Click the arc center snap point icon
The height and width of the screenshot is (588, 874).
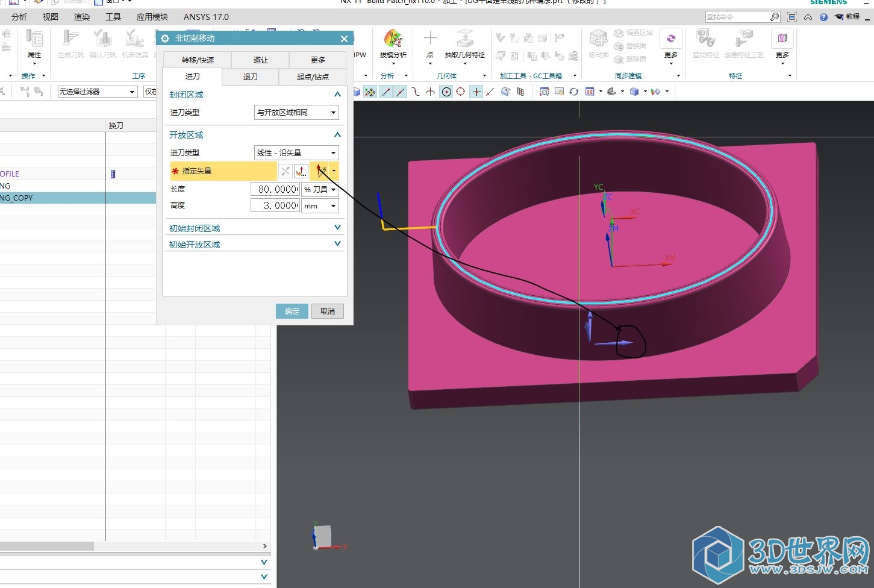446,92
